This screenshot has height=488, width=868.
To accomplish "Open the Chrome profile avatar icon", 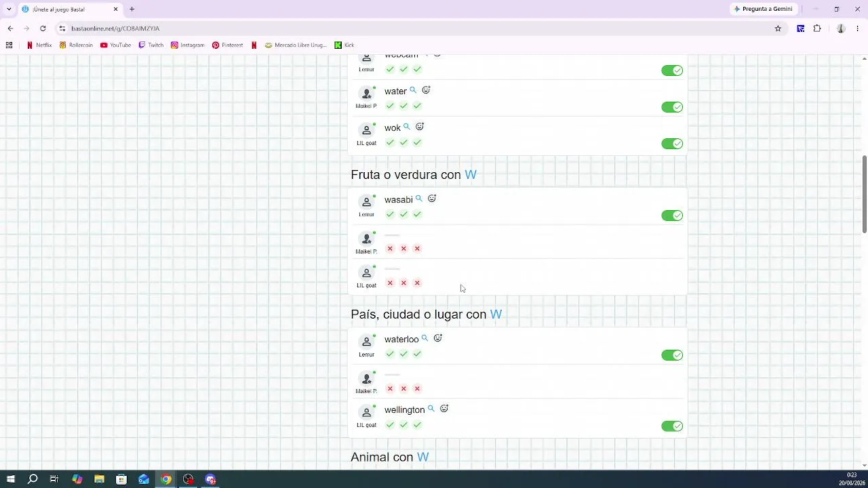I will (x=841, y=28).
